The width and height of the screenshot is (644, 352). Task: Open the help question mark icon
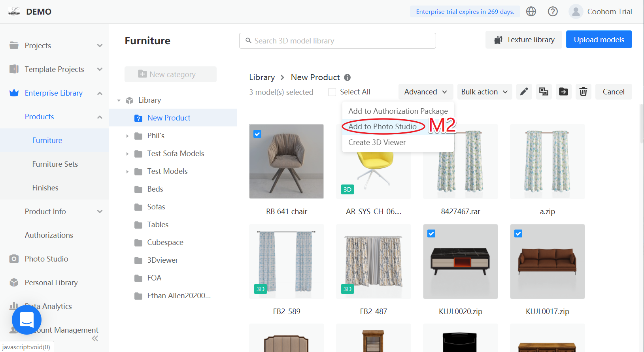553,11
